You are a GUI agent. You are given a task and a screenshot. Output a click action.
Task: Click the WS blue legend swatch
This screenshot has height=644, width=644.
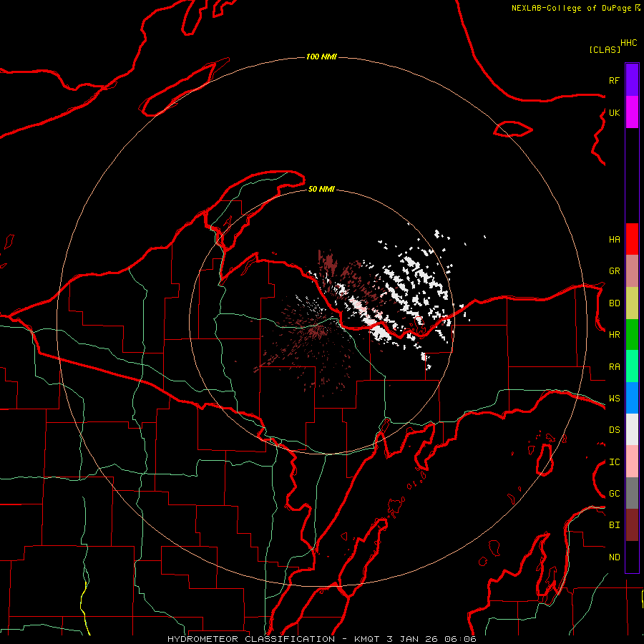click(632, 398)
